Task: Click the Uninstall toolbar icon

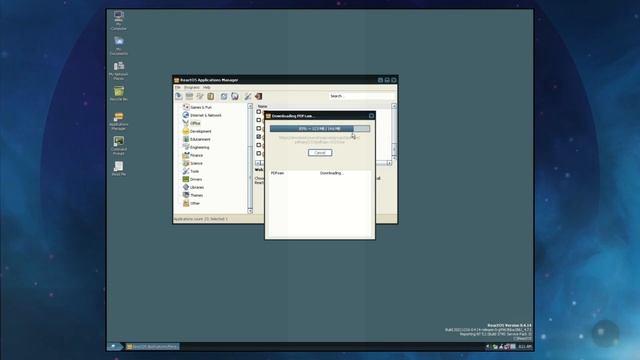Action: 189,96
